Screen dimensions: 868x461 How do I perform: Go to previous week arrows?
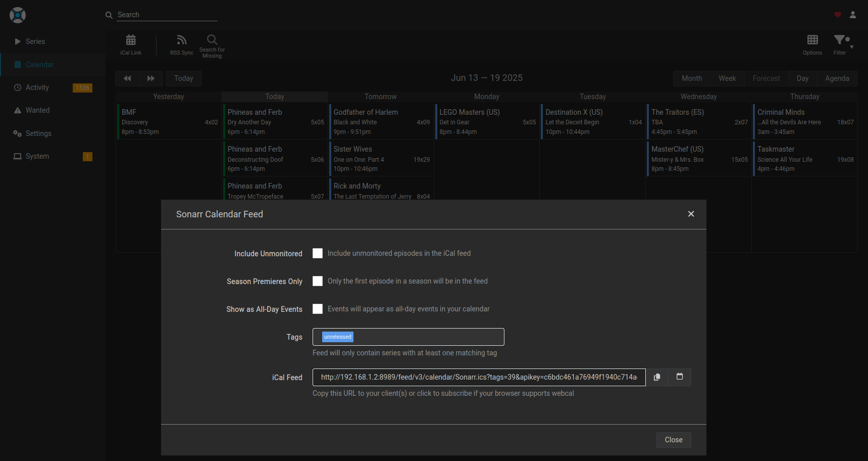[x=127, y=78]
